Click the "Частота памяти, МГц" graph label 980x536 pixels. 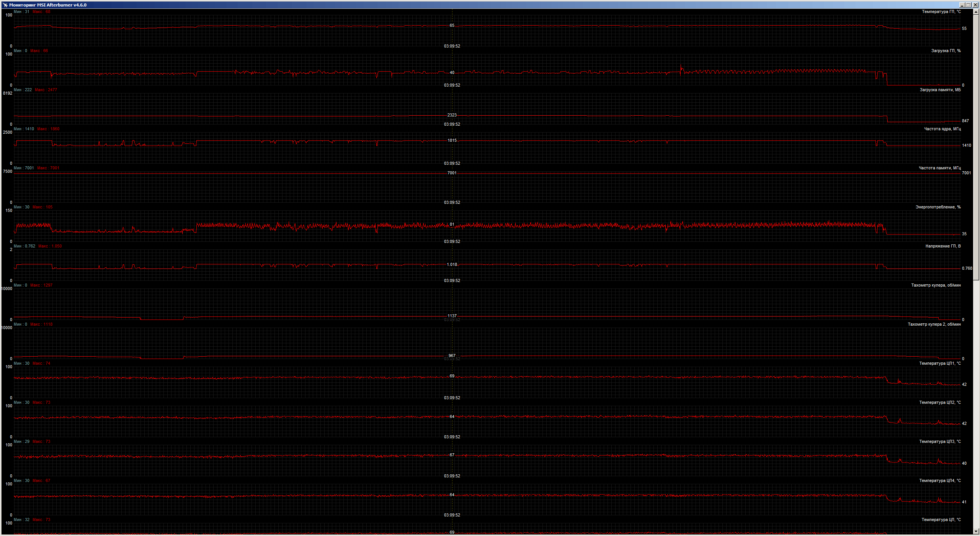pyautogui.click(x=939, y=168)
